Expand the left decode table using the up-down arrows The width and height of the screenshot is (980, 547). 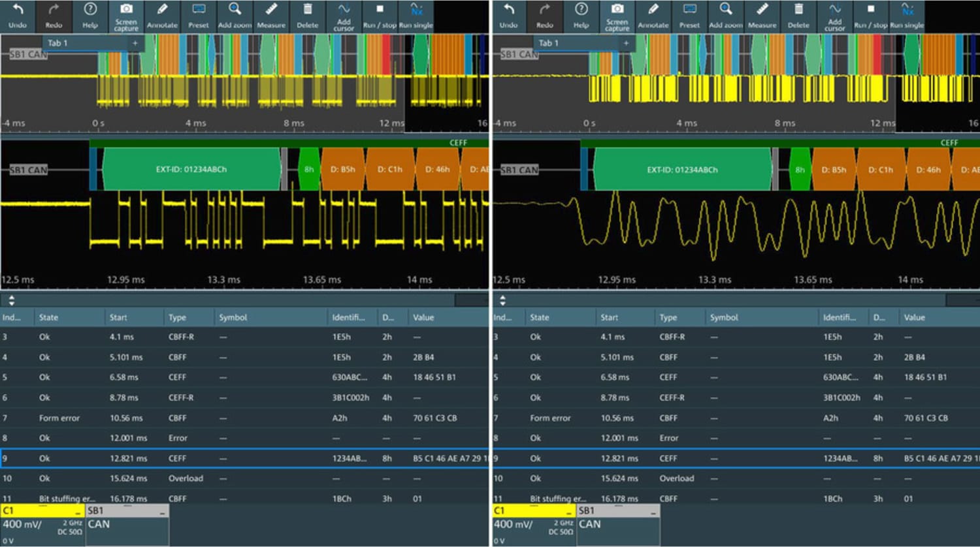[x=11, y=300]
